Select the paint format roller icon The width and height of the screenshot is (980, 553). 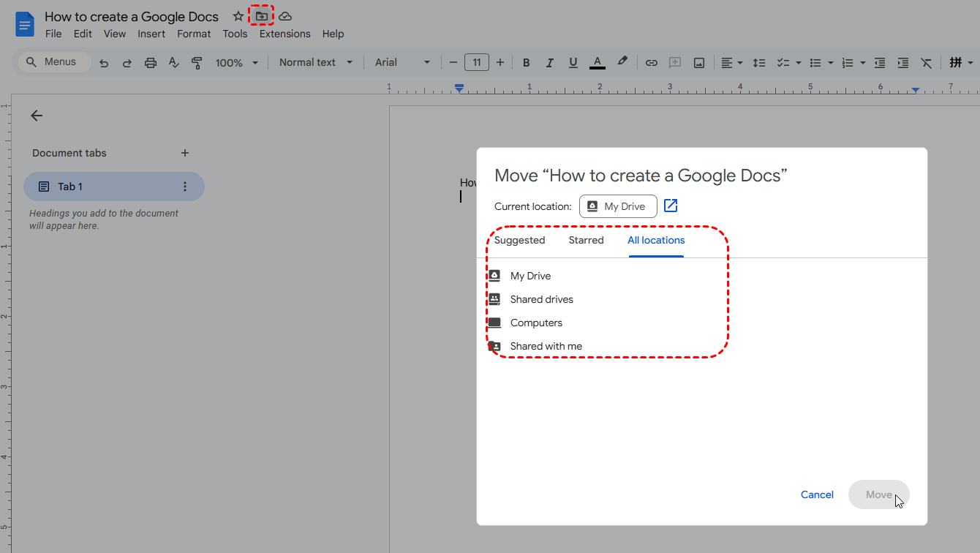(197, 63)
